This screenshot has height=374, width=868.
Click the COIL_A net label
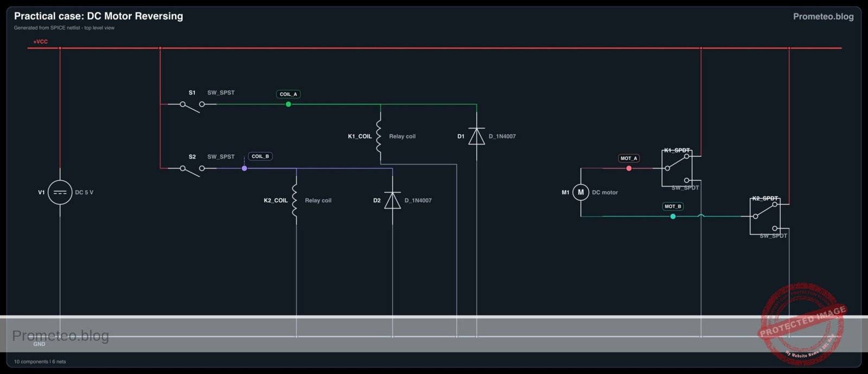288,94
